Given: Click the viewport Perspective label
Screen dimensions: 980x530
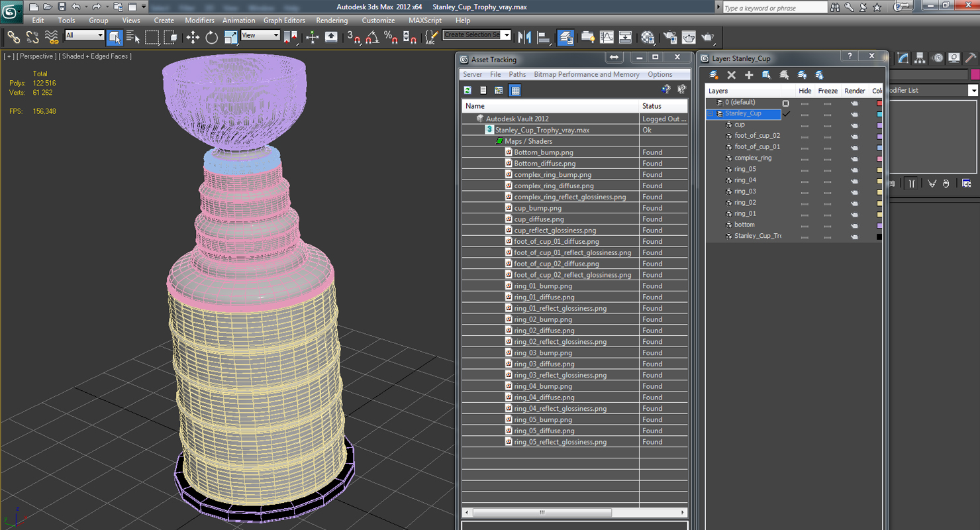Looking at the screenshot, I should click(36, 56).
